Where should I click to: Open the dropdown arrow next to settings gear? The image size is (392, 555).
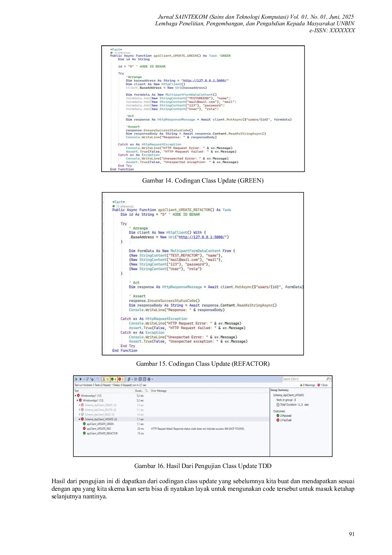point(152,379)
